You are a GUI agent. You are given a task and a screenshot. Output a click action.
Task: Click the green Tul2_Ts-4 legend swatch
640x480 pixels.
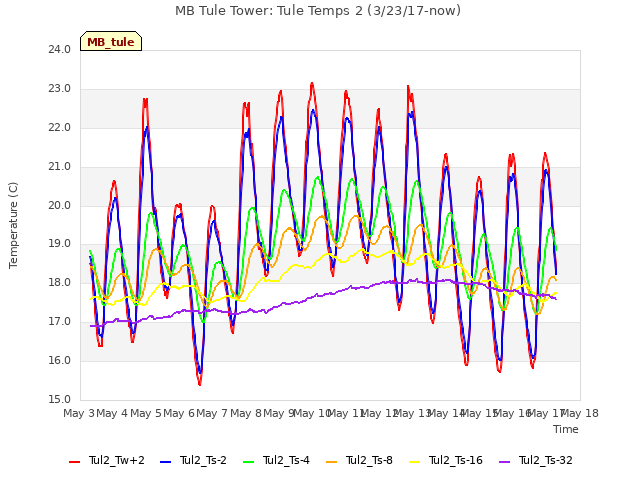[248, 462]
